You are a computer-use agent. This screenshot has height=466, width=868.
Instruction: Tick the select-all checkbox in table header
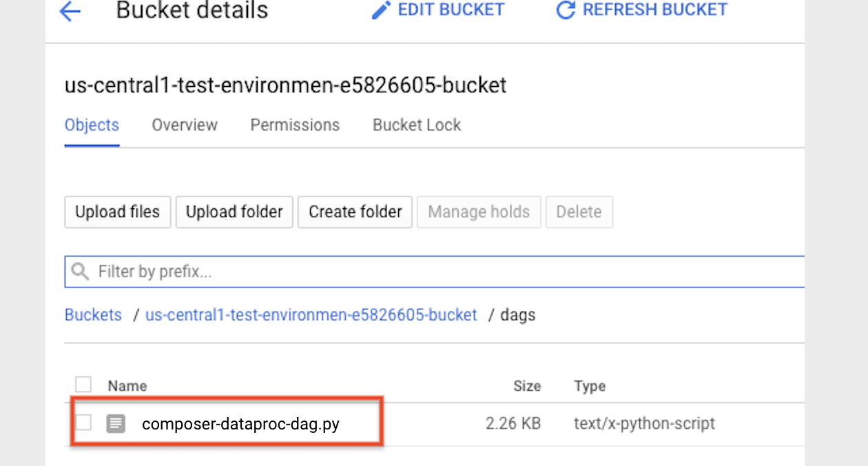83,385
